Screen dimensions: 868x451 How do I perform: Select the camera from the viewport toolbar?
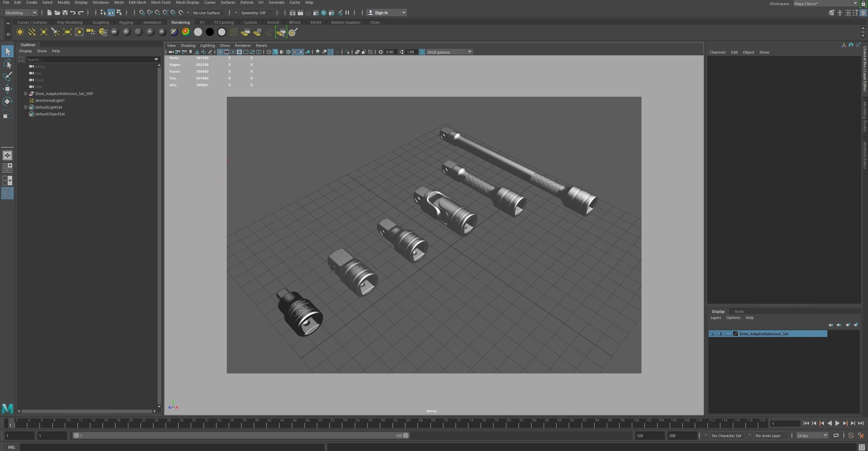click(171, 52)
